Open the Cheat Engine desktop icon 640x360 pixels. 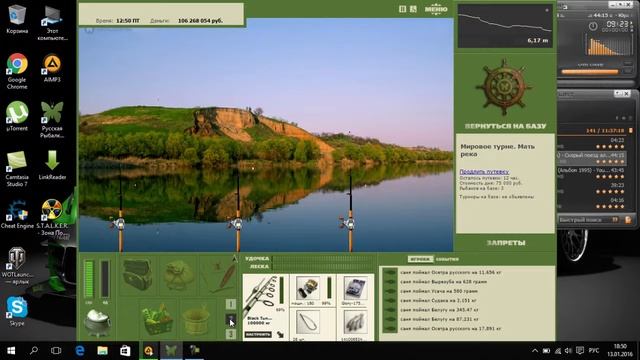17,214
